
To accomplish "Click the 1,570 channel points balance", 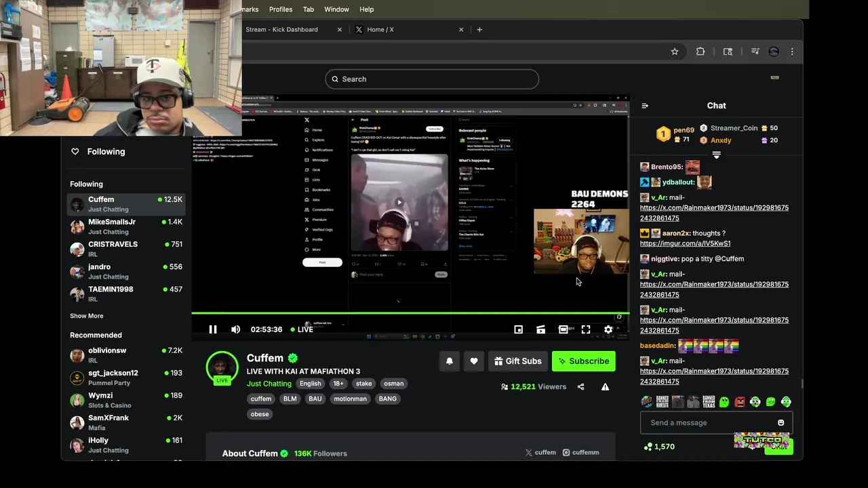I will pyautogui.click(x=658, y=447).
